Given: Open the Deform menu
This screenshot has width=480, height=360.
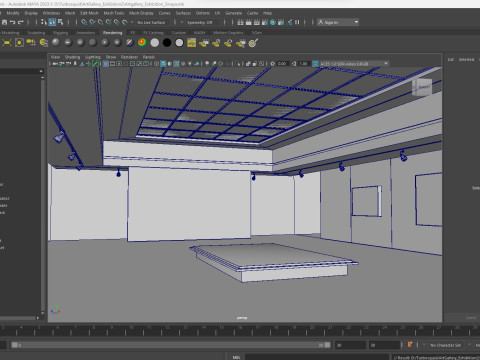Looking at the screenshot, I should pos(203,13).
